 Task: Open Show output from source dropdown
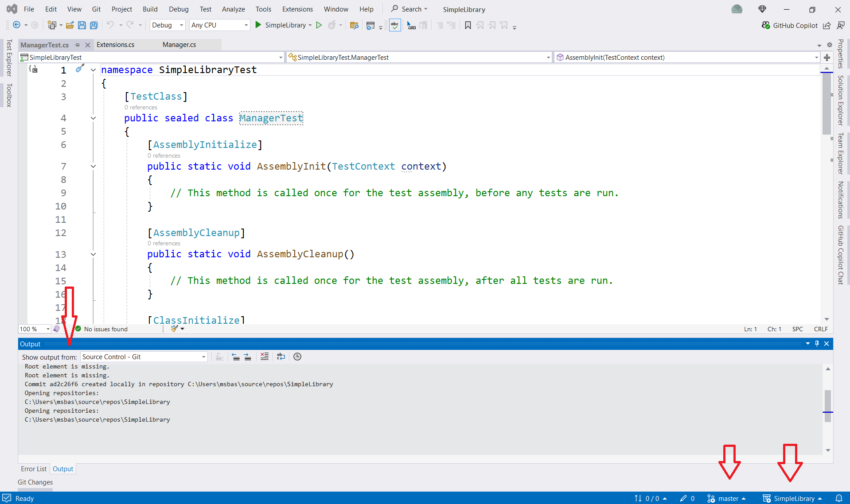(144, 357)
